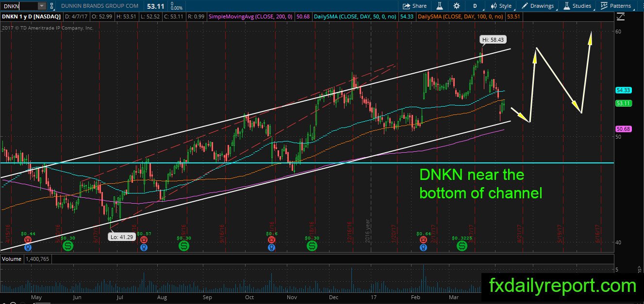
Task: Click the 1,400,765 volume value
Action: click(x=38, y=259)
